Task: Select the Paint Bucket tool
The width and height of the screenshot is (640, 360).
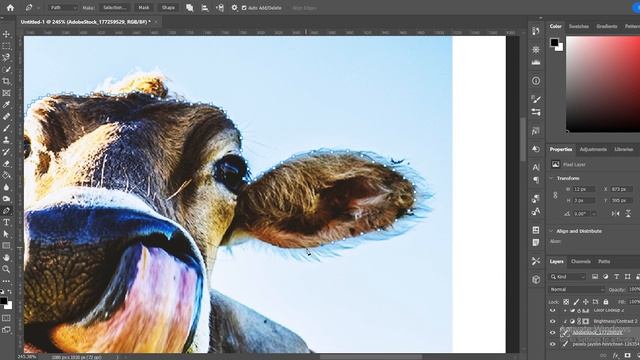Action: coord(6,176)
